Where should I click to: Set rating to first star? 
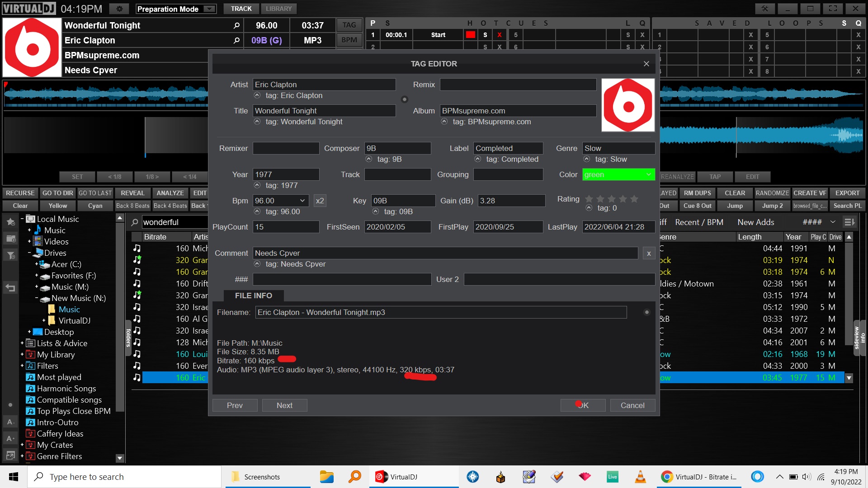pyautogui.click(x=589, y=199)
